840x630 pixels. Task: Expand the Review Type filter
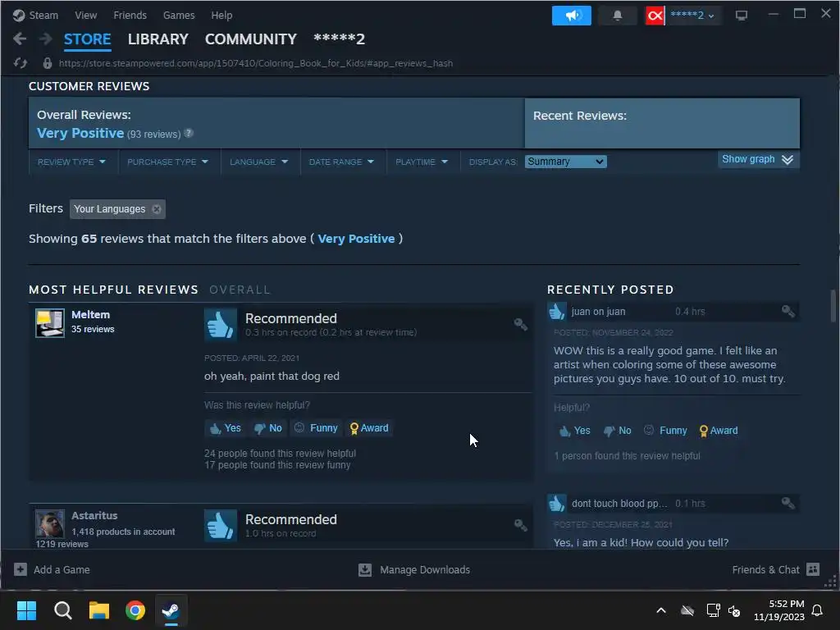coord(72,162)
